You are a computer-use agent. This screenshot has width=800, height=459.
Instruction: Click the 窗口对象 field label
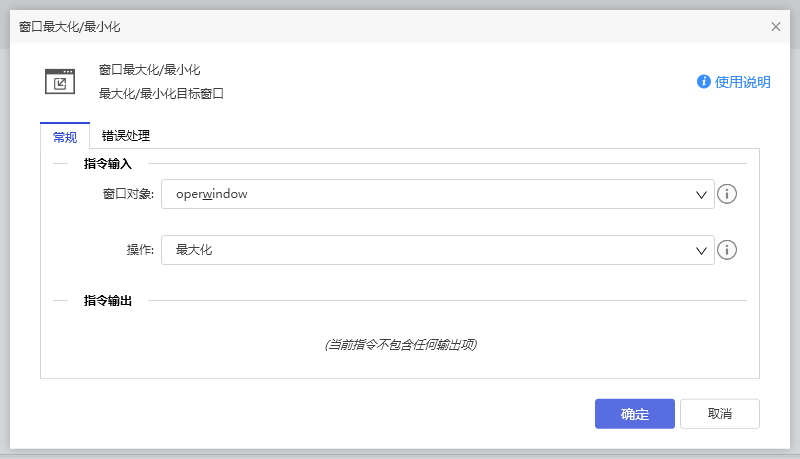tap(128, 194)
